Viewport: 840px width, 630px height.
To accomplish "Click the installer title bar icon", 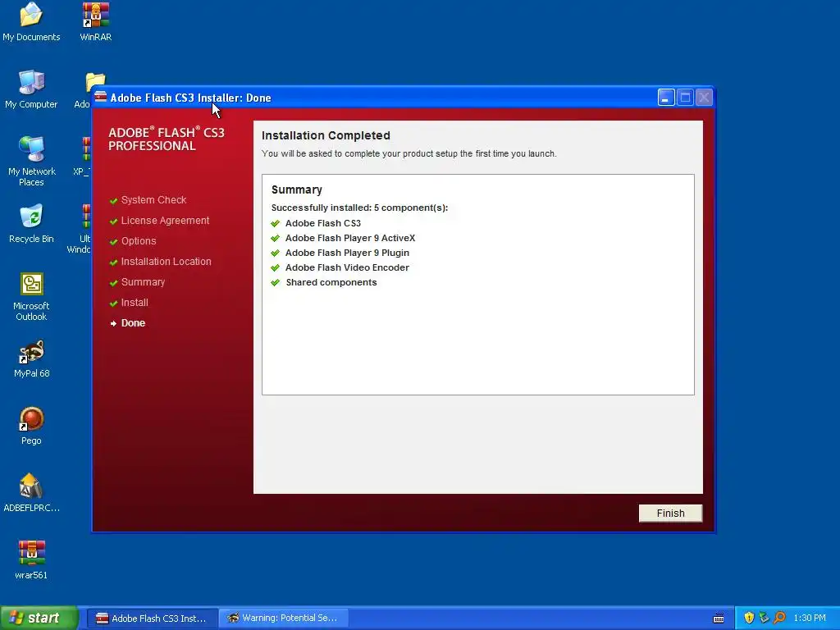I will [101, 97].
